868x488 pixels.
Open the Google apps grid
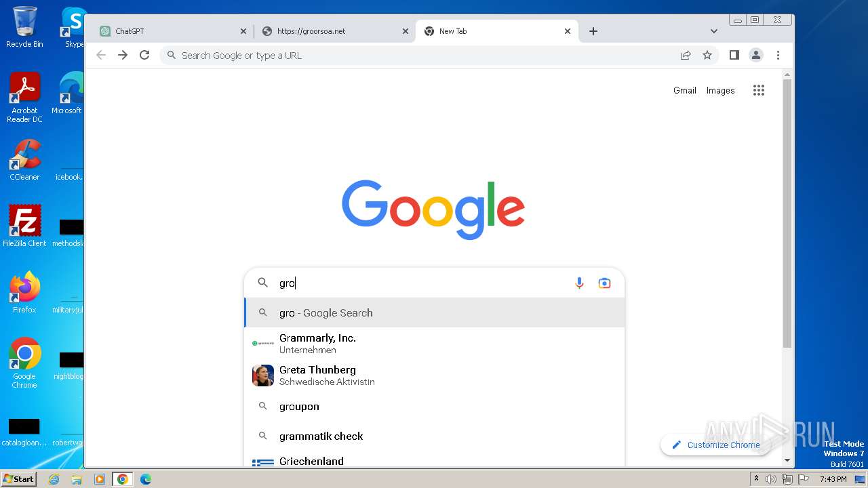click(759, 90)
